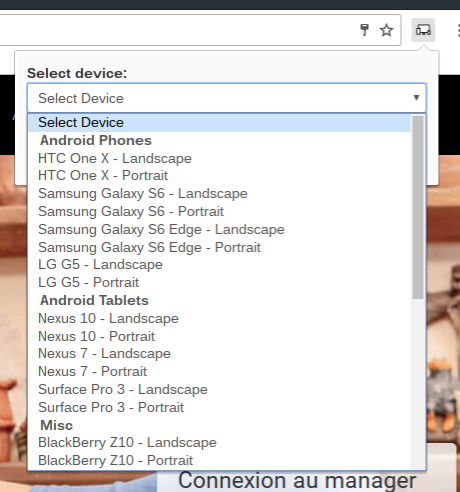Bookmark this page with the star icon
This screenshot has height=492, width=460.
pyautogui.click(x=386, y=30)
